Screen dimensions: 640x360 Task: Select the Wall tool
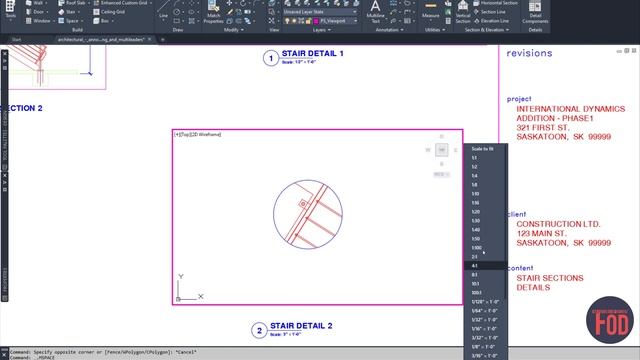[36, 3]
